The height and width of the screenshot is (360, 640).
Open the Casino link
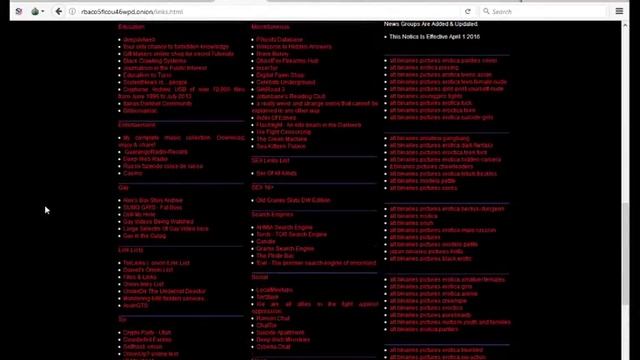click(133, 173)
